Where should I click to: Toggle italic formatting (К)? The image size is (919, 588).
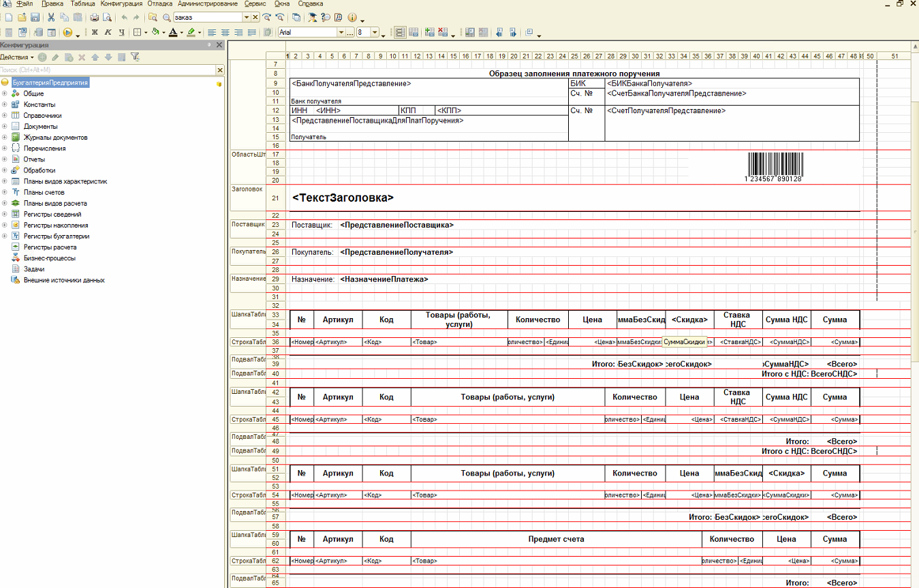click(x=108, y=32)
